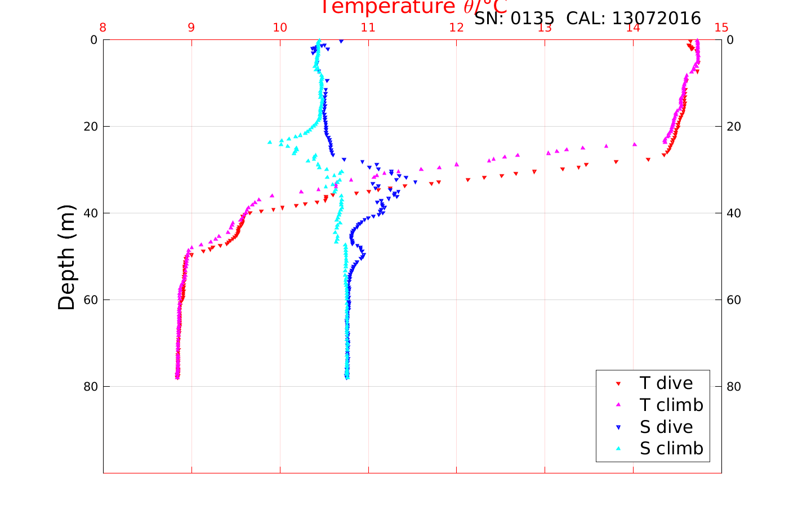This screenshot has height=532, width=798.
Task: Click temperature tick label 8
Action: pyautogui.click(x=103, y=28)
